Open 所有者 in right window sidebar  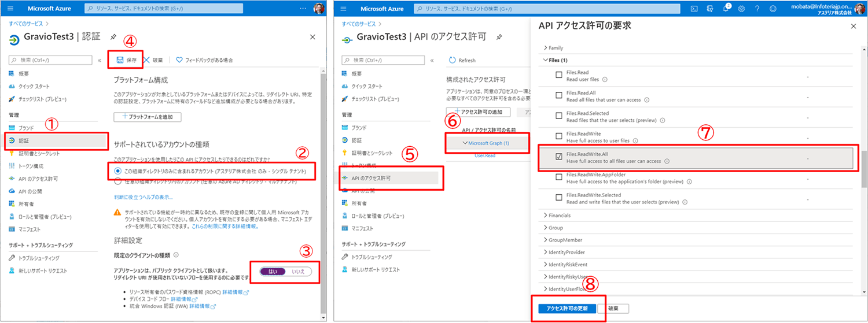tap(359, 203)
